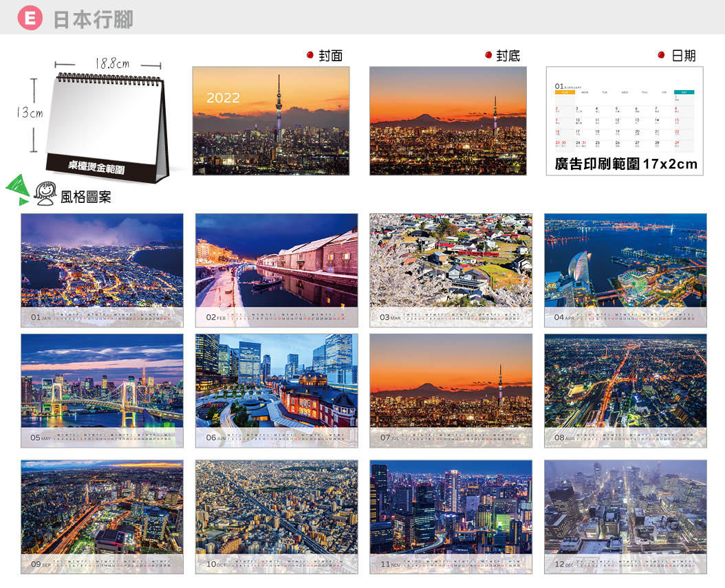
Task: Click the 風格圖案 section label
Action: [85, 197]
